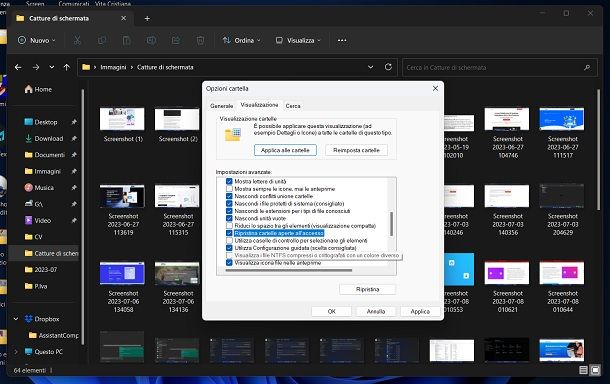Image resolution: width=610 pixels, height=384 pixels.
Task: Toggle Nascondi conflitti unione cartelle checkbox
Action: point(229,196)
